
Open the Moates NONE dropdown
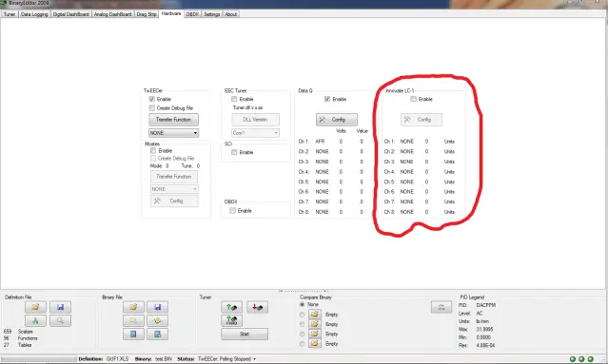pyautogui.click(x=174, y=189)
